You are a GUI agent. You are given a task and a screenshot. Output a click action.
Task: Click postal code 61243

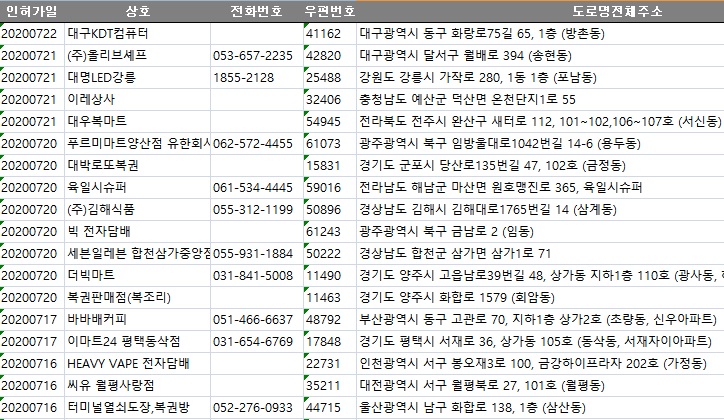(323, 232)
